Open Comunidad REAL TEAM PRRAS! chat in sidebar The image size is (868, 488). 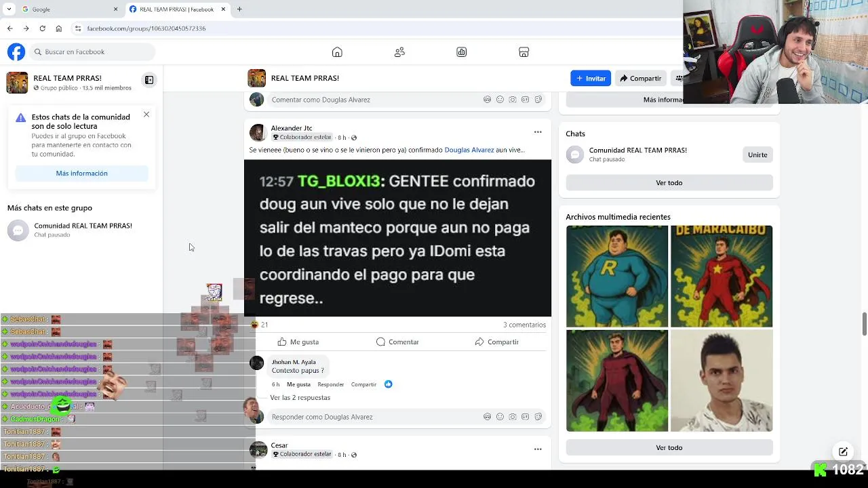[x=81, y=230]
